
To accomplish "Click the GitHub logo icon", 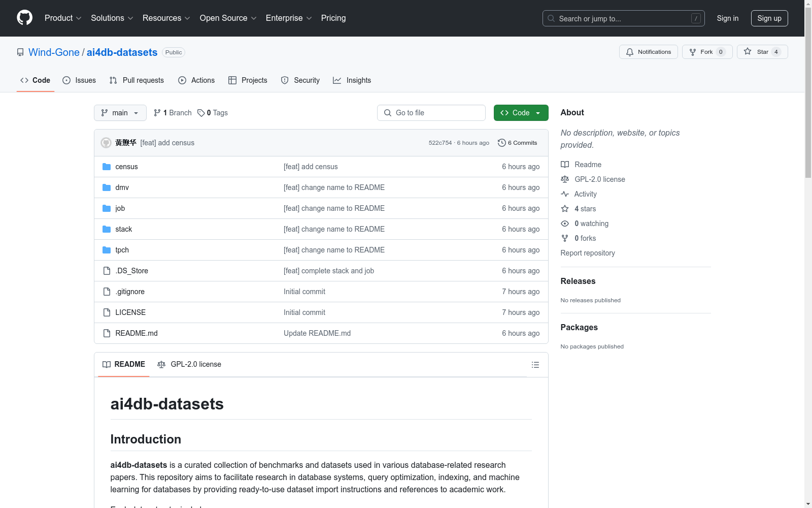I will (24, 18).
